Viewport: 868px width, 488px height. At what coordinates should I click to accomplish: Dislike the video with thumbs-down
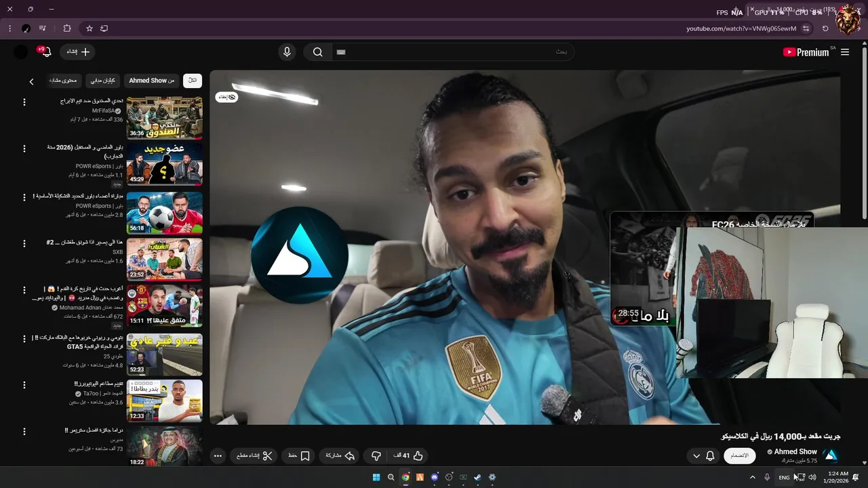click(x=376, y=456)
